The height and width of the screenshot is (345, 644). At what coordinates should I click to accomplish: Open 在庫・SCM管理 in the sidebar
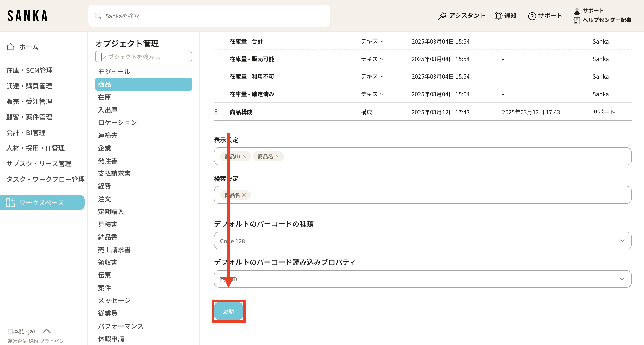coord(29,70)
